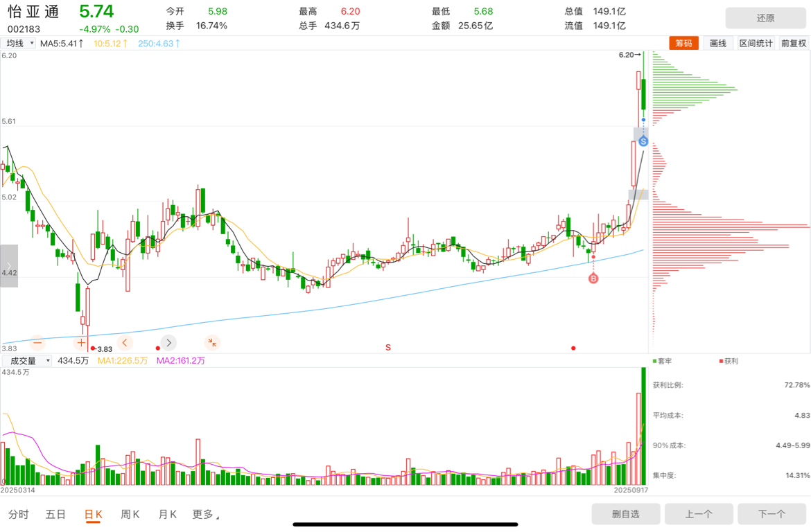Switch to the 分时 tab
The height and width of the screenshot is (532, 811).
[19, 515]
